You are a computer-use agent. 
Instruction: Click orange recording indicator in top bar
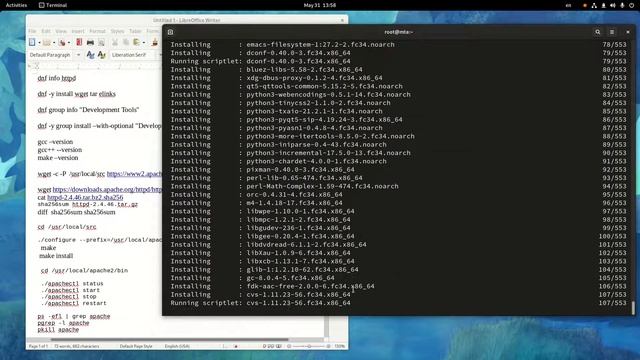pyautogui.click(x=584, y=5)
